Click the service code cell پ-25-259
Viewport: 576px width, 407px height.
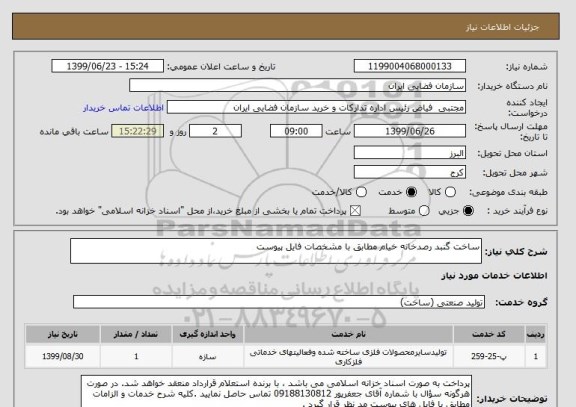click(489, 356)
